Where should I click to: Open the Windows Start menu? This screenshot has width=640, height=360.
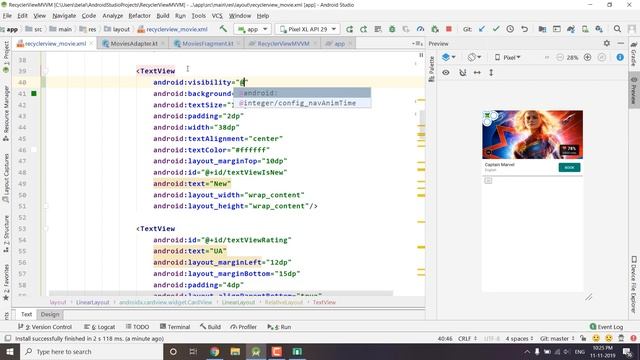point(10,351)
